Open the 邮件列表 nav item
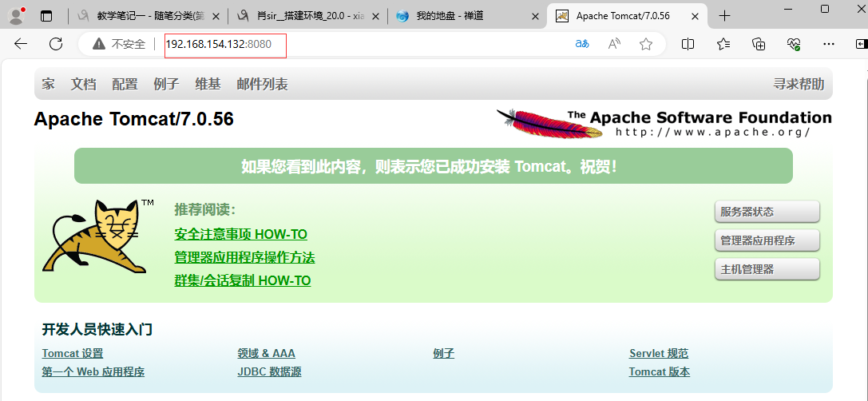Viewport: 868px width, 401px height. pyautogui.click(x=263, y=84)
